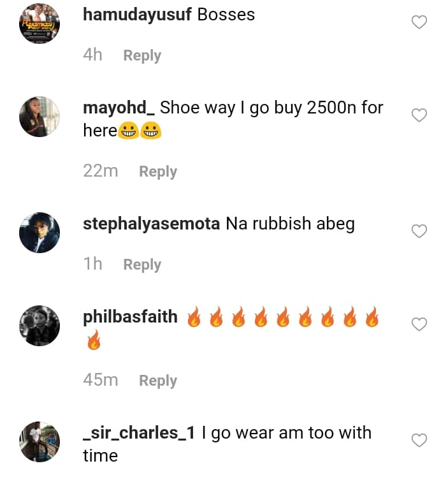Like _sir_charles_1's comment
448x482 pixels.
(419, 441)
